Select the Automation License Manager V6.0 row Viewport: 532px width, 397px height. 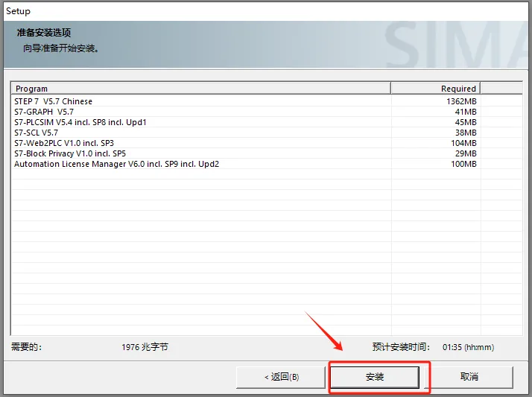click(266, 164)
